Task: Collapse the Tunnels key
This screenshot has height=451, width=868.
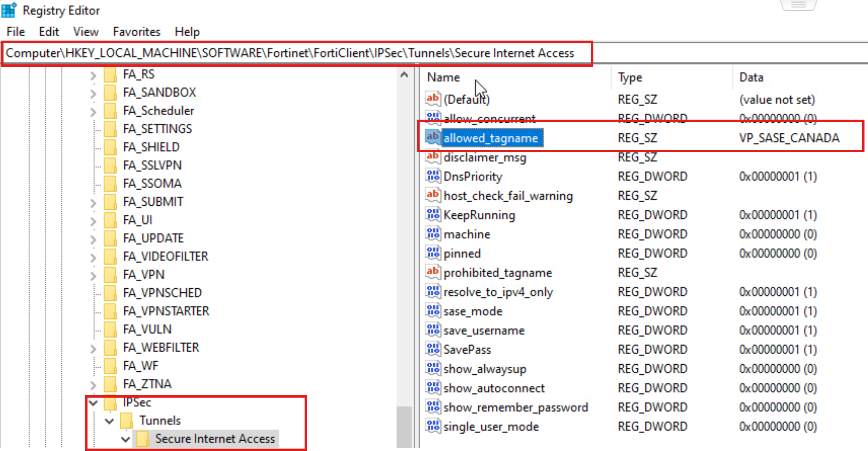Action: coord(109,421)
